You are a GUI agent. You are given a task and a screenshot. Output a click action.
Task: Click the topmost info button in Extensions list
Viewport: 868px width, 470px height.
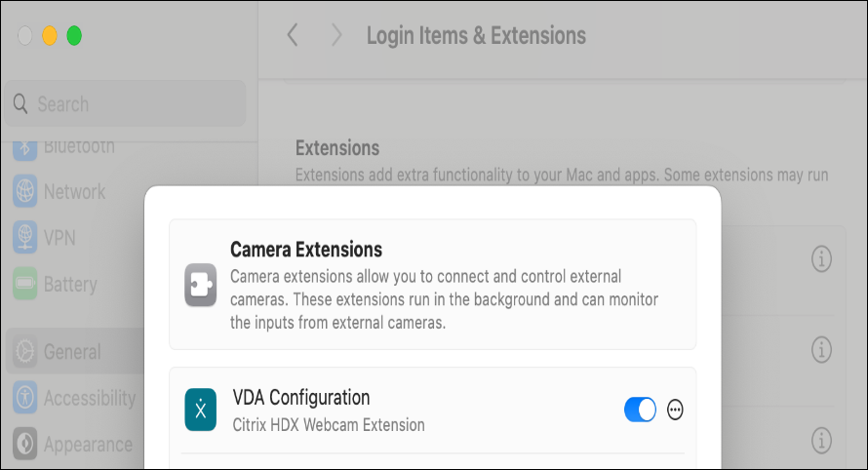point(822,258)
